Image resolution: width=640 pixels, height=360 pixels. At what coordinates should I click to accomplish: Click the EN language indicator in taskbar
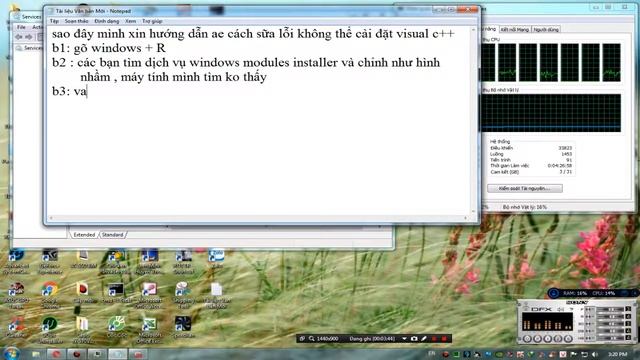[432, 353]
